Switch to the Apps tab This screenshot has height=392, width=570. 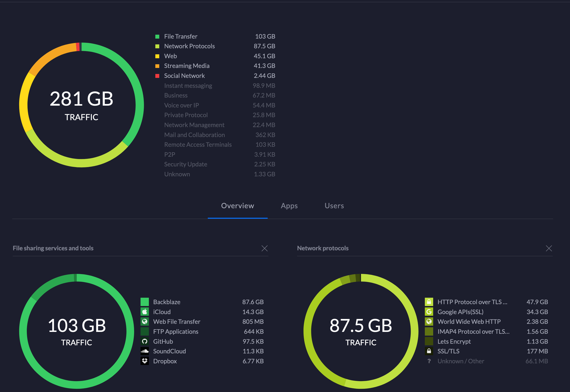(x=289, y=206)
